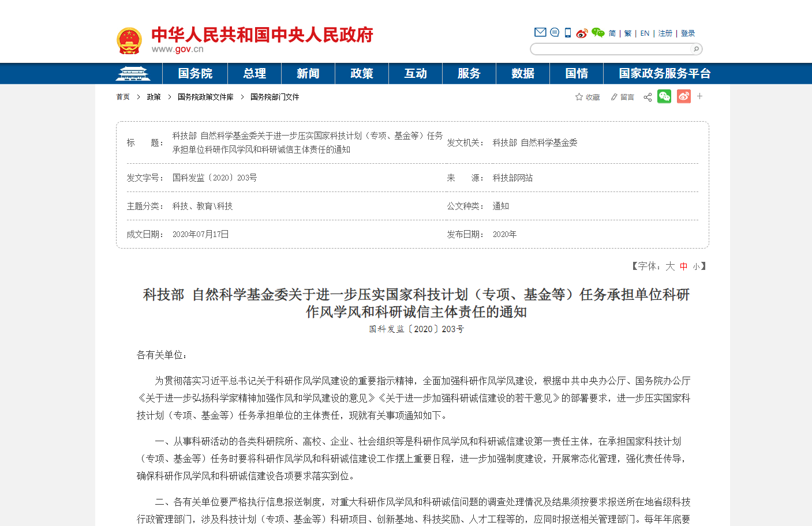Image resolution: width=812 pixels, height=526 pixels.
Task: Open the 政策 navigation menu
Action: (x=362, y=74)
